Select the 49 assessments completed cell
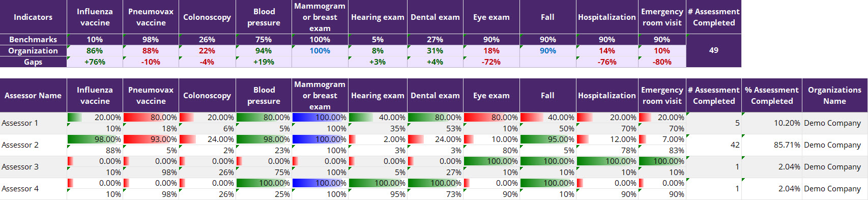Screen dimensions: 868x200 (714, 50)
